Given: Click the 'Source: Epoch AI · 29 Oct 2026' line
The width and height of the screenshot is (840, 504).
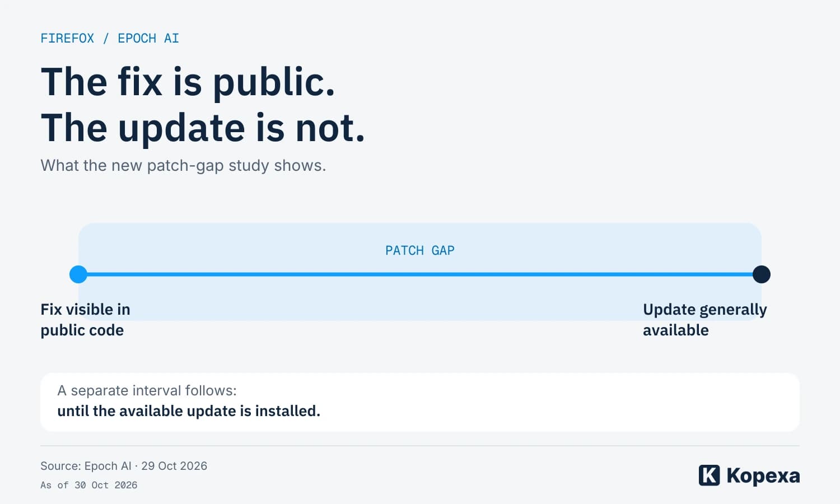Looking at the screenshot, I should tap(124, 466).
